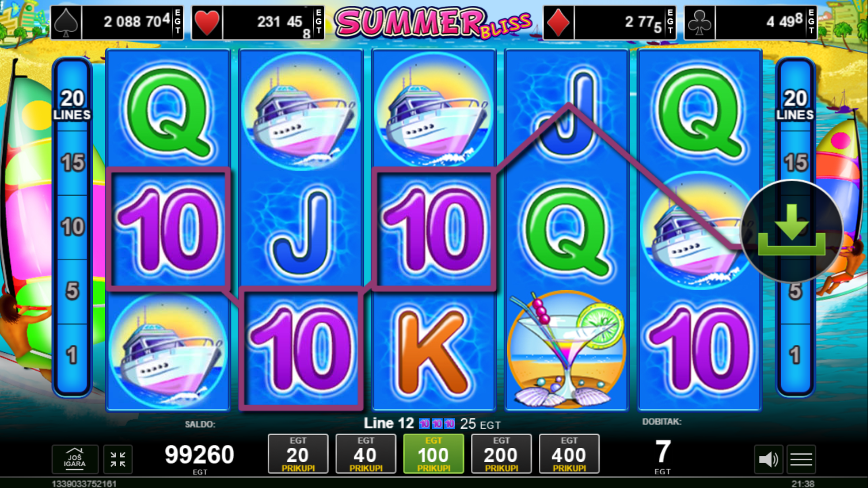Select the 400 EGT Prikupi bet
This screenshot has width=868, height=488.
point(569,454)
